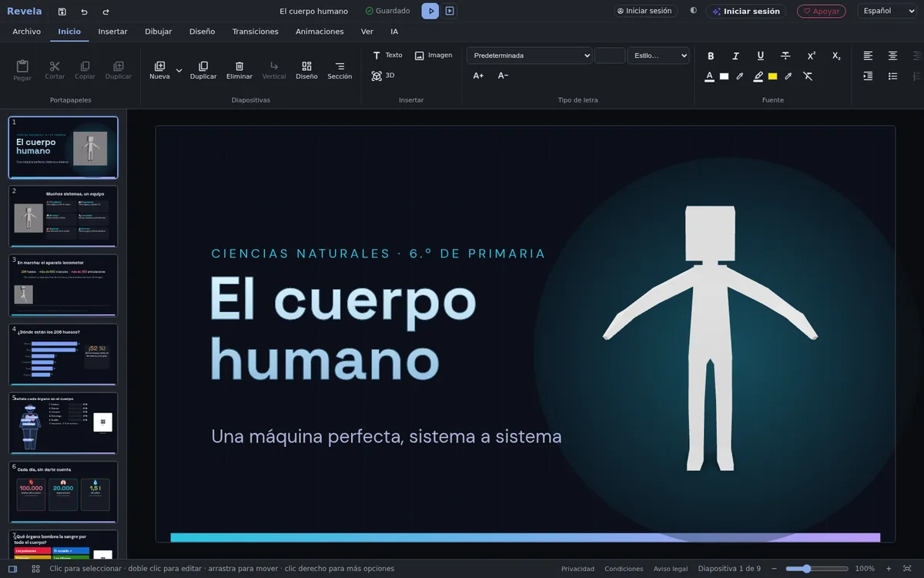Switch to the Dibujar tab
Screen dimensions: 924x578
[x=158, y=32]
